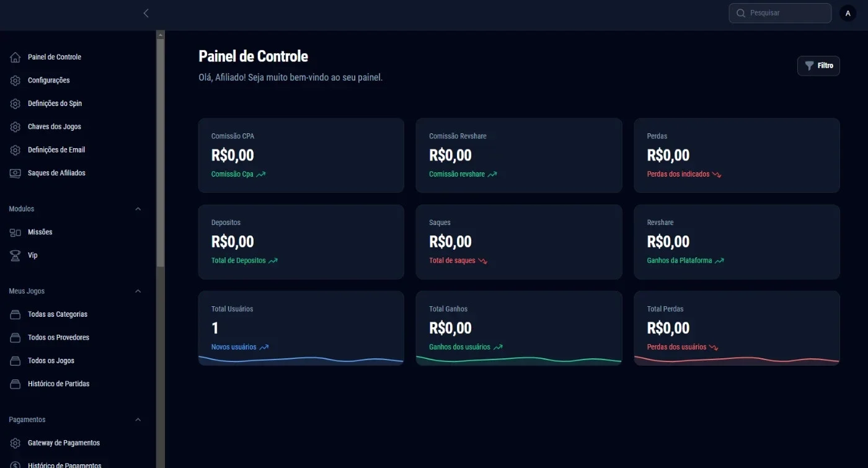Screen dimensions: 868x468
Task: Focus the Pesquisar search field
Action: pyautogui.click(x=780, y=13)
